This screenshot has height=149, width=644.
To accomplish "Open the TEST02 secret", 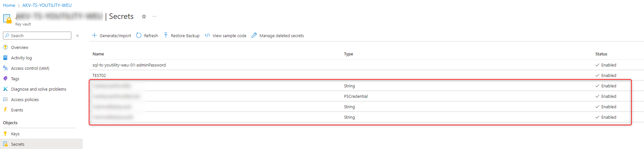I will click(99, 76).
